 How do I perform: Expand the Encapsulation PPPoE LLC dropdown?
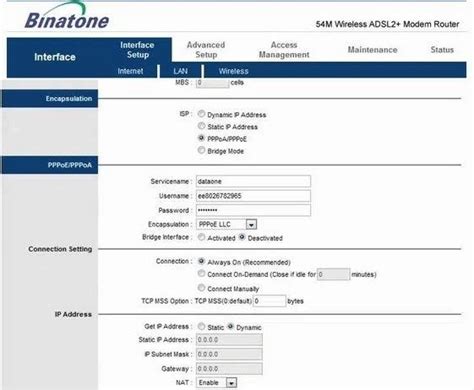pos(227,224)
